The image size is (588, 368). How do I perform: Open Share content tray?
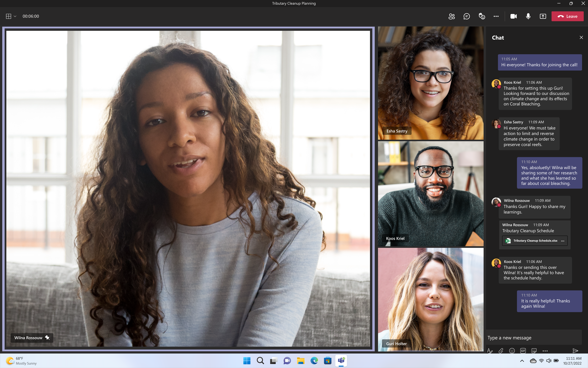pyautogui.click(x=543, y=16)
